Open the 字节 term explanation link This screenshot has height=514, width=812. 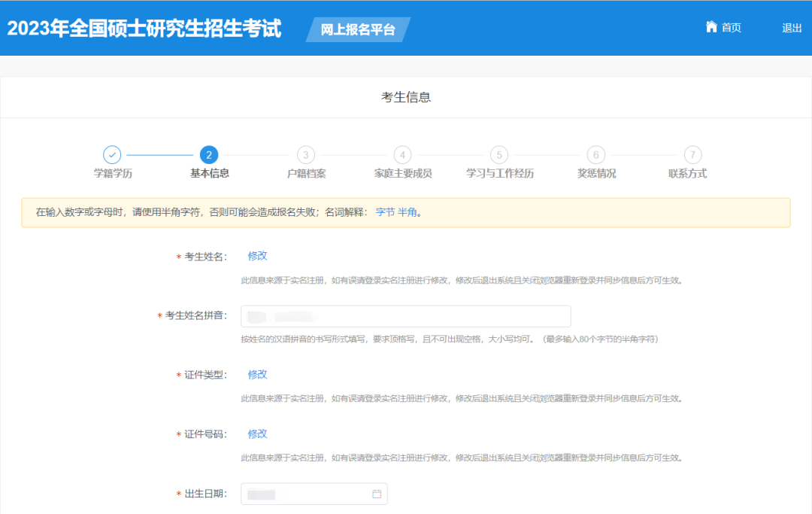pyautogui.click(x=385, y=212)
